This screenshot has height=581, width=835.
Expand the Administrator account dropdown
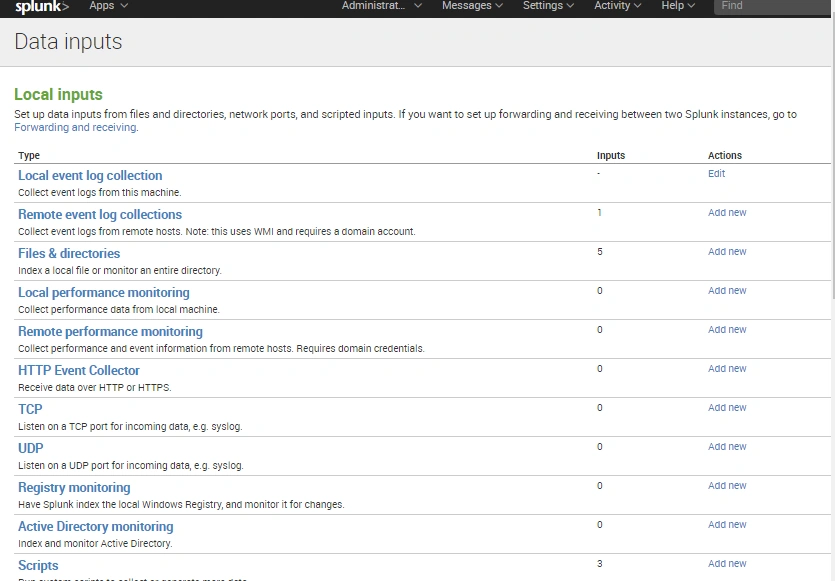pyautogui.click(x=381, y=5)
